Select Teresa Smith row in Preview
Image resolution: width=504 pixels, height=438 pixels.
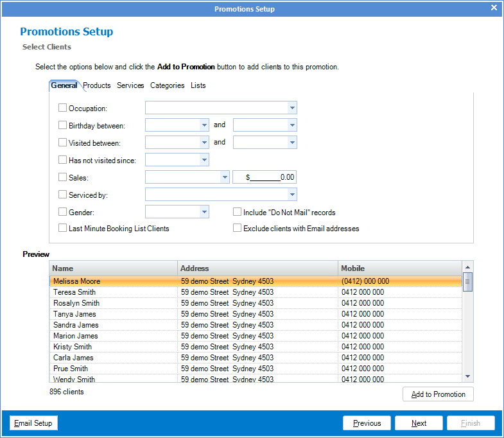click(x=74, y=292)
